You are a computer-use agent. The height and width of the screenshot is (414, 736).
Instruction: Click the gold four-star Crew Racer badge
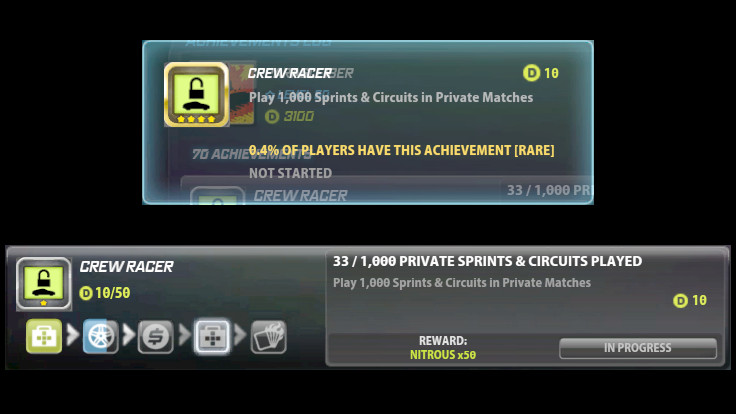pos(196,94)
